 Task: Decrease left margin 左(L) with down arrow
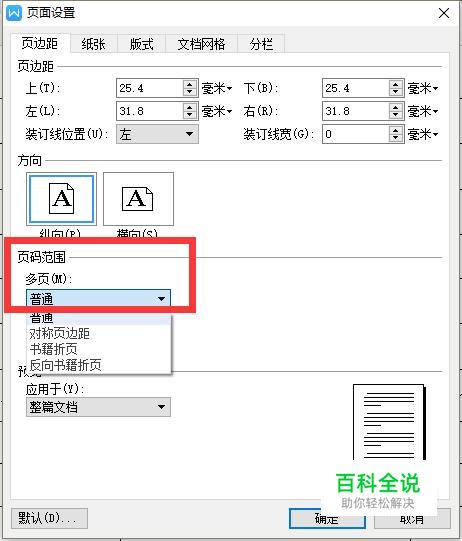click(x=190, y=115)
